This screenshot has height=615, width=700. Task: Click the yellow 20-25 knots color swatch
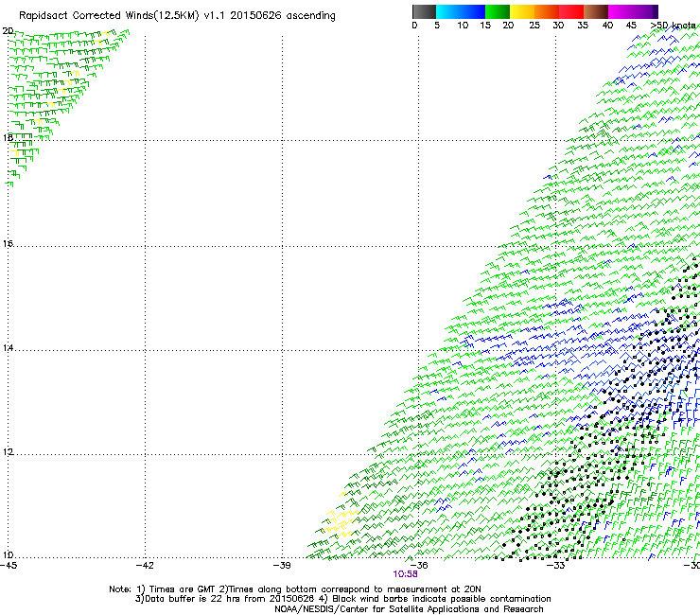click(x=522, y=11)
